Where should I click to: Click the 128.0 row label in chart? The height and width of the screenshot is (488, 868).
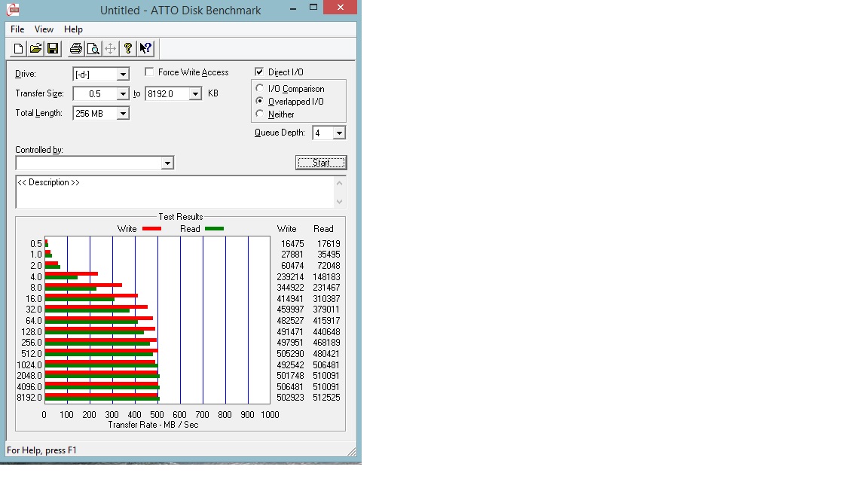[x=32, y=332]
